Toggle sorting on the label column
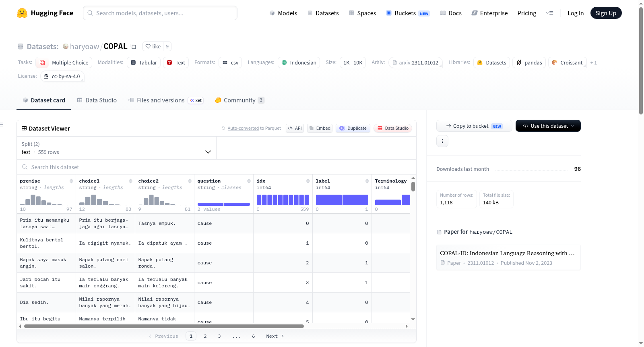 (367, 181)
